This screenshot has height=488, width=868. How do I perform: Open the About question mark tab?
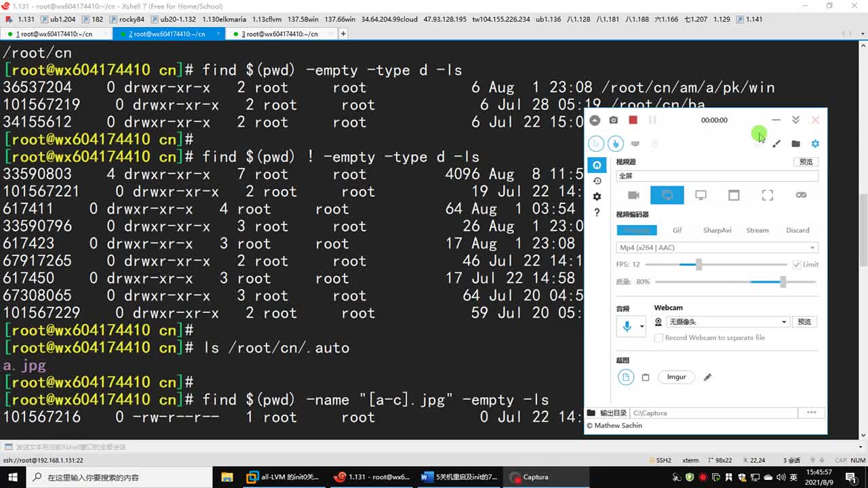pos(597,213)
